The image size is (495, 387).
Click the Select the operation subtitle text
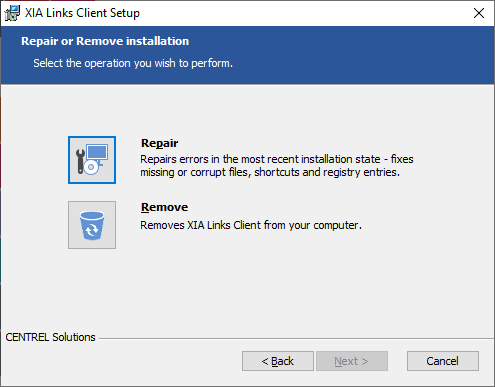tap(133, 63)
